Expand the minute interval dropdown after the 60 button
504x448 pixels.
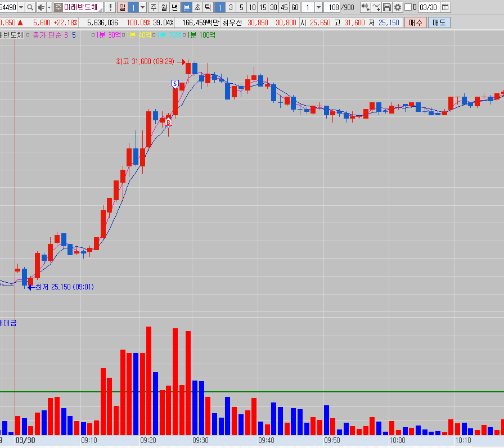(319, 7)
